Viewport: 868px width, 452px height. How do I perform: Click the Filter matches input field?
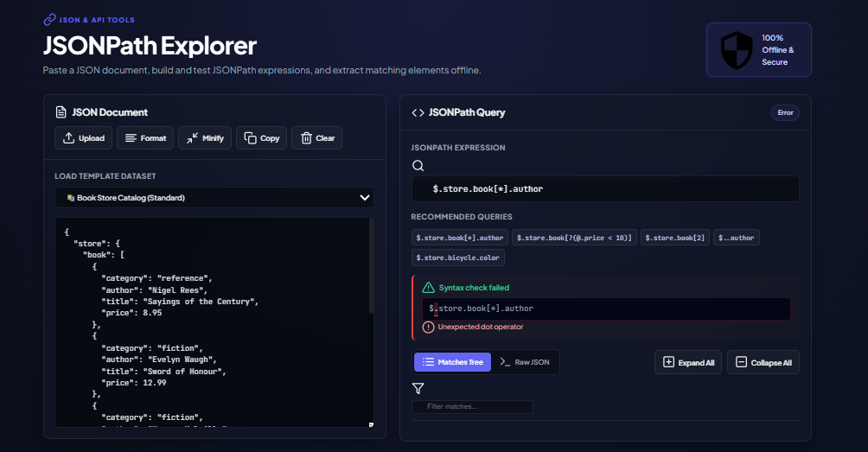472,407
